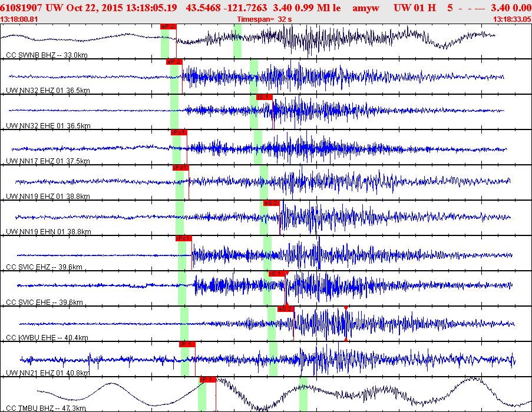Click the iPd1 pick flag on NN19 EHZ
The height and width of the screenshot is (412, 532).
click(x=181, y=168)
